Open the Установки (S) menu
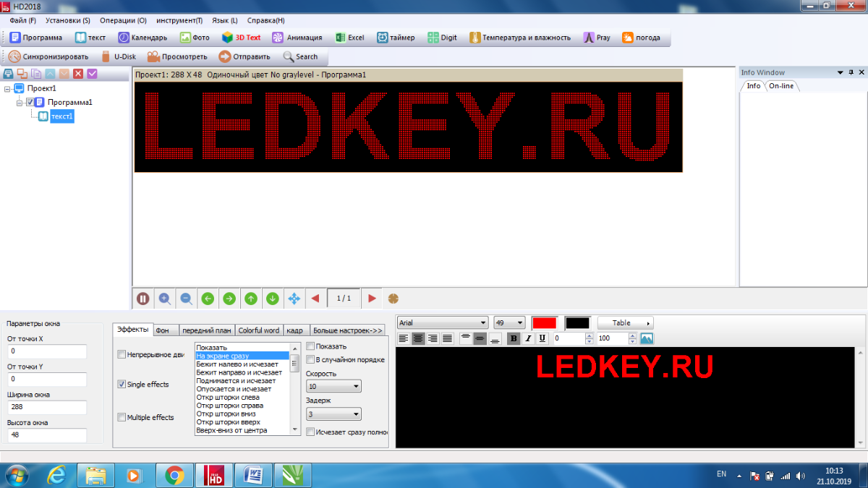 pos(67,21)
